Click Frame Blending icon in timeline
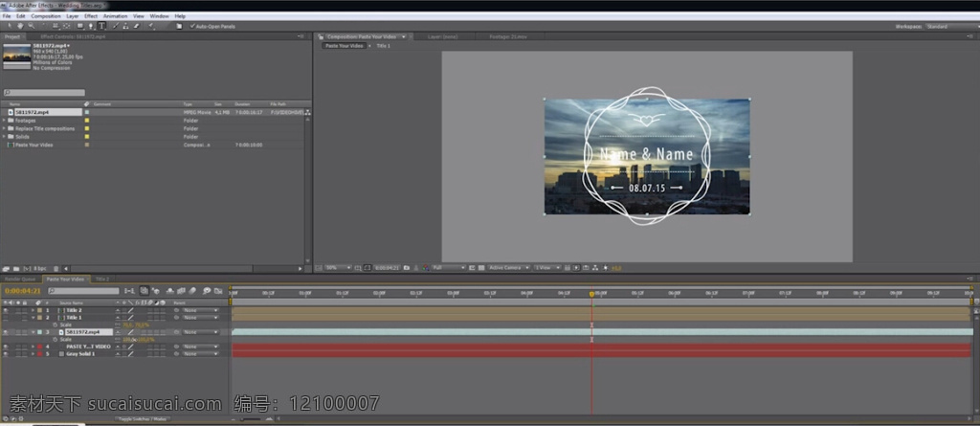980x426 pixels. coord(181,290)
